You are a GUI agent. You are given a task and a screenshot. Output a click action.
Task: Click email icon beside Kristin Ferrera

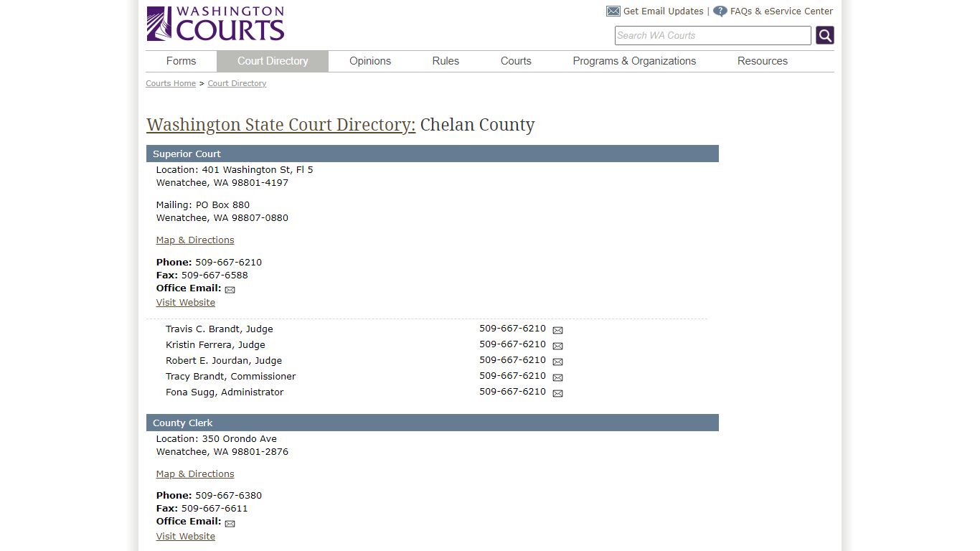[x=557, y=345]
